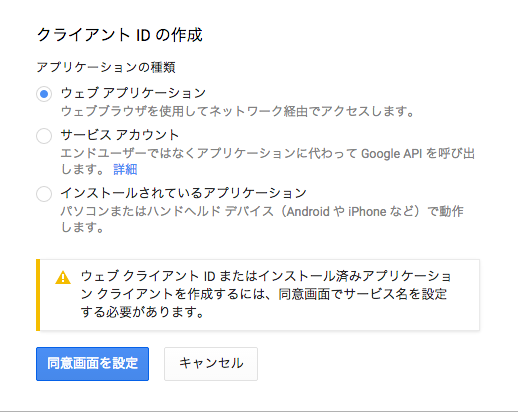Cancel the dialog with キャンセル
This screenshot has height=412, width=518.
[211, 364]
